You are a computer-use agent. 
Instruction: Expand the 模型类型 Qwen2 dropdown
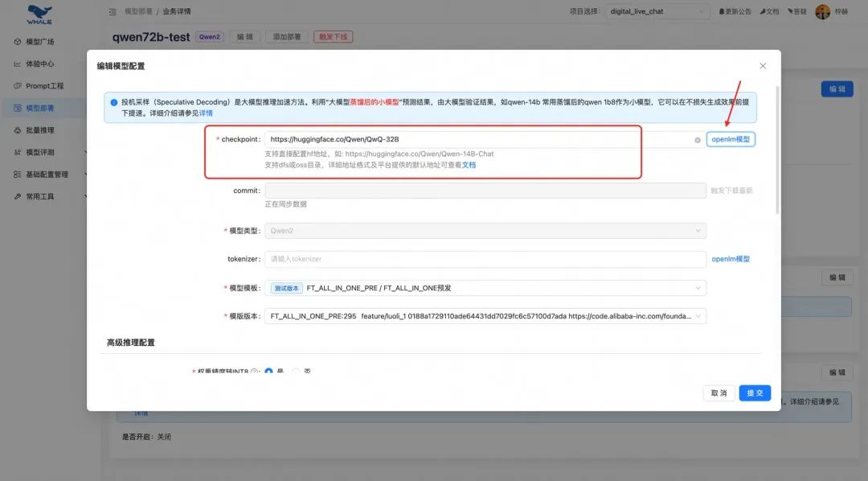coord(482,232)
